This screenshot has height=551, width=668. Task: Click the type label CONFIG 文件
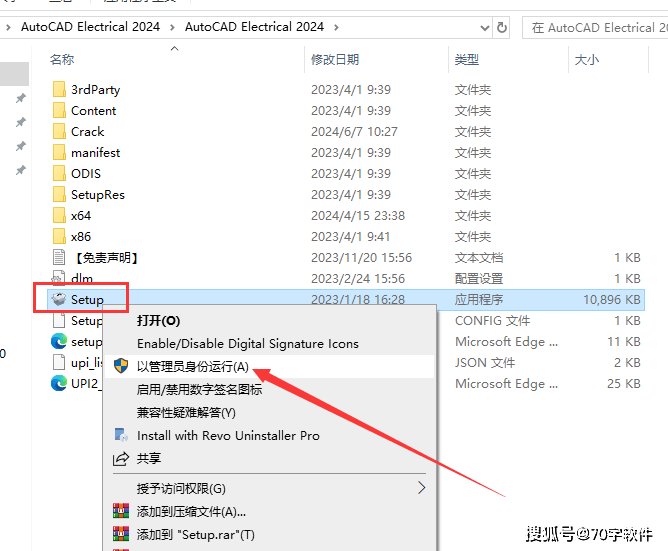coord(492,320)
